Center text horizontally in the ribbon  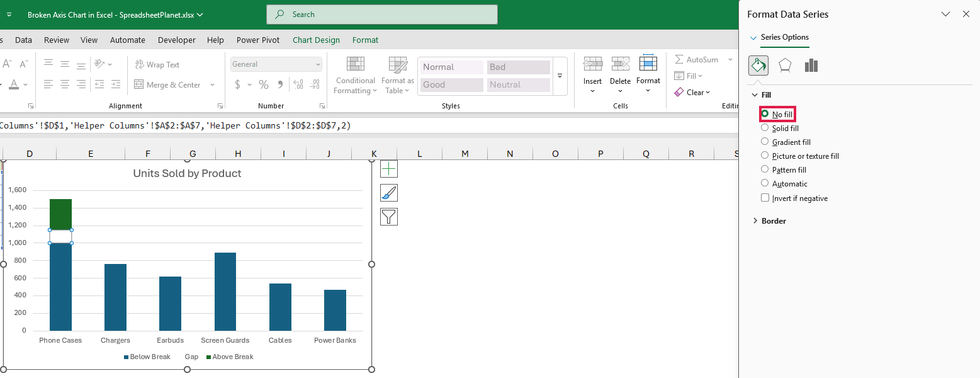[65, 84]
